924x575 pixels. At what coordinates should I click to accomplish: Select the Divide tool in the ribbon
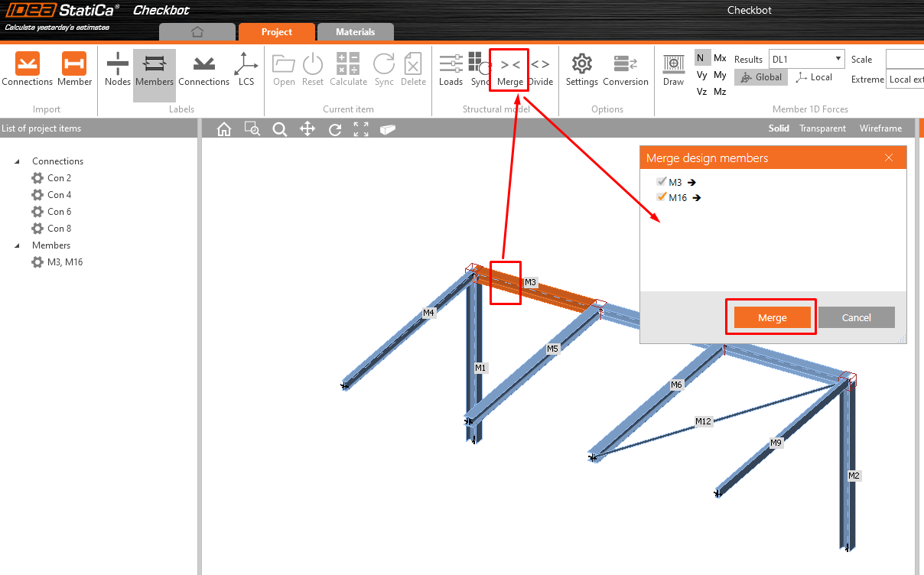coord(541,70)
